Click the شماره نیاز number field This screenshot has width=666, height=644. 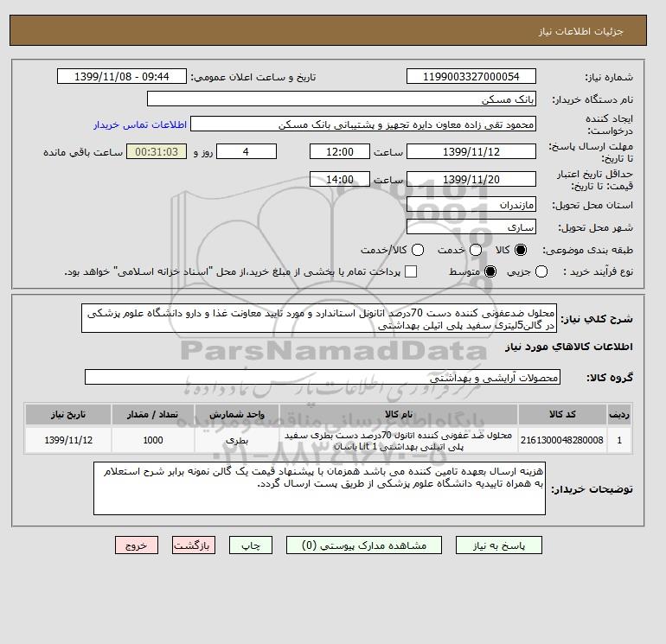[x=471, y=76]
